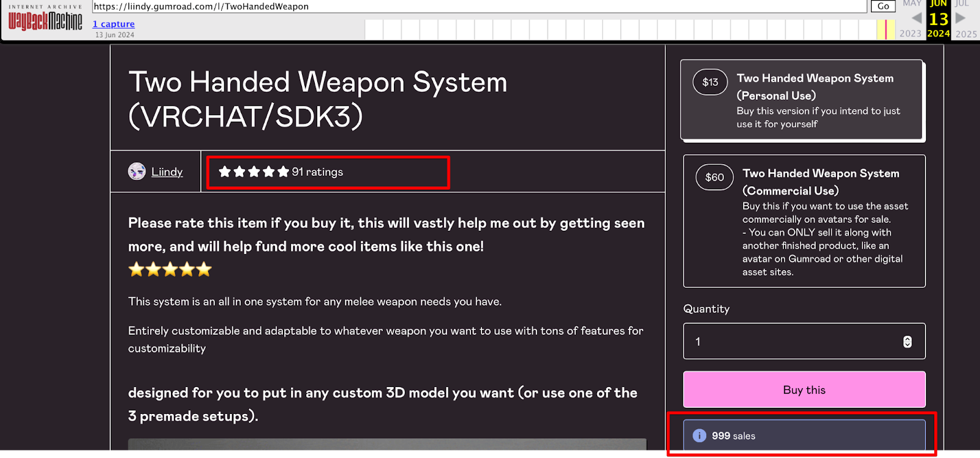Click the Quantity label
980x458 pixels.
pos(706,309)
